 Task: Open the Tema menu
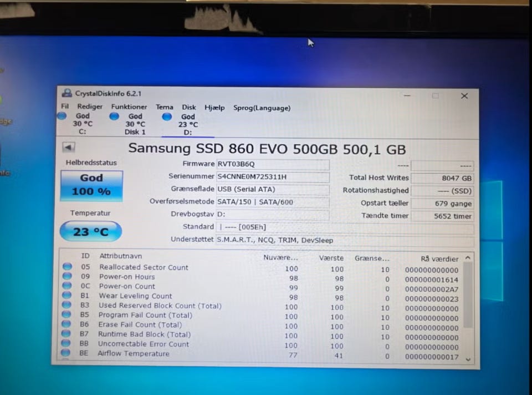click(164, 107)
